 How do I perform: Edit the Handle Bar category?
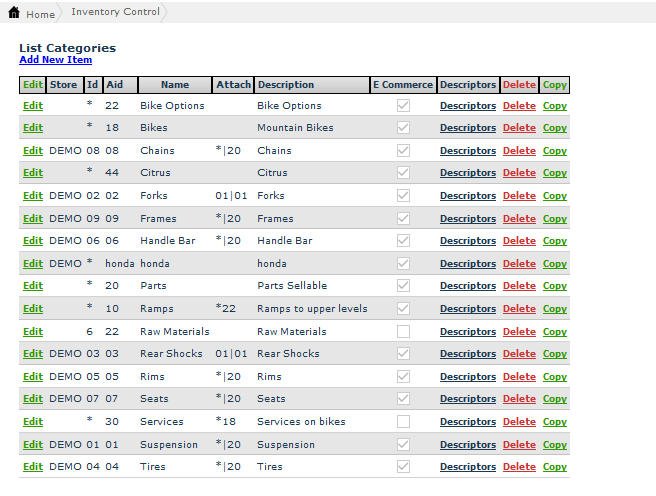point(33,241)
